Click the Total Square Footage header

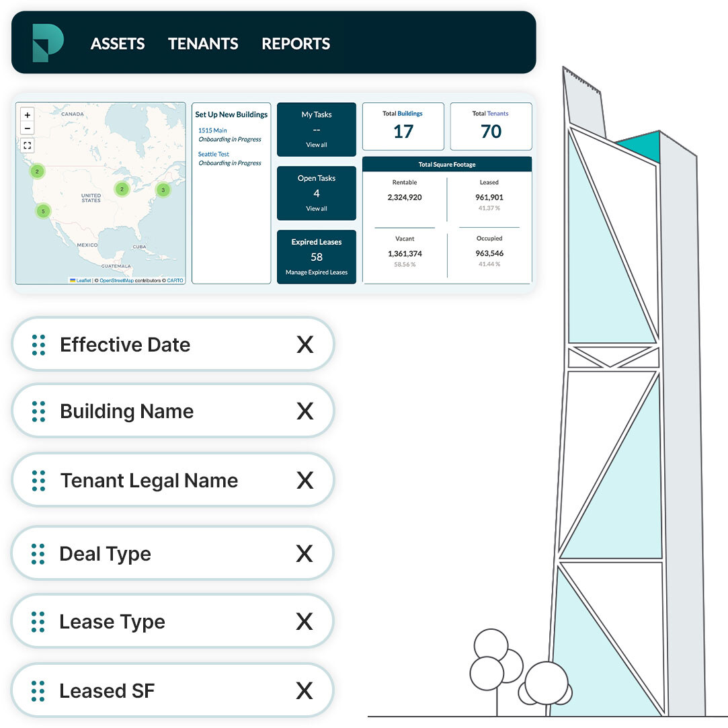447,165
